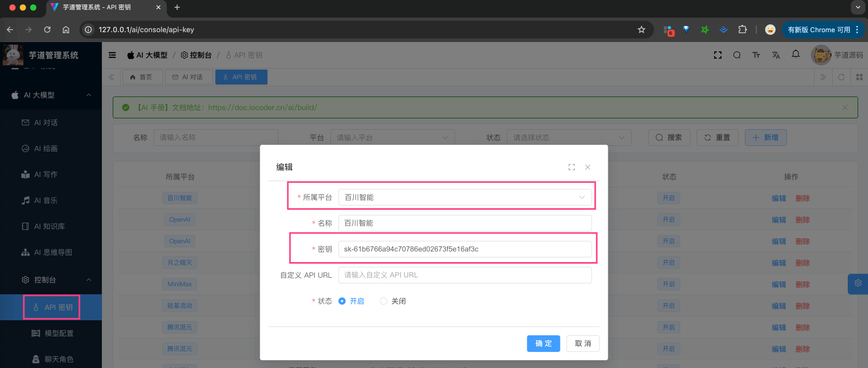Viewport: 868px width, 368px height.
Task: Open the header search magnifier icon
Action: pos(737,55)
